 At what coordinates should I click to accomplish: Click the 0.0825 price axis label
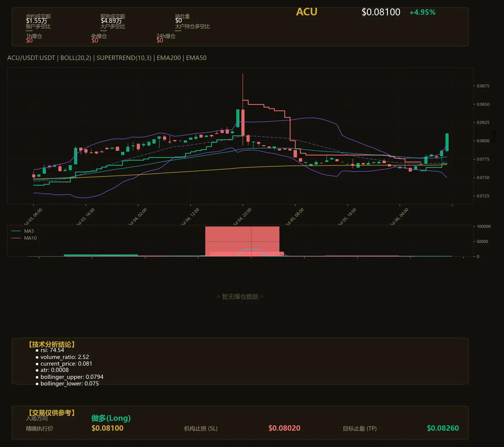click(483, 122)
